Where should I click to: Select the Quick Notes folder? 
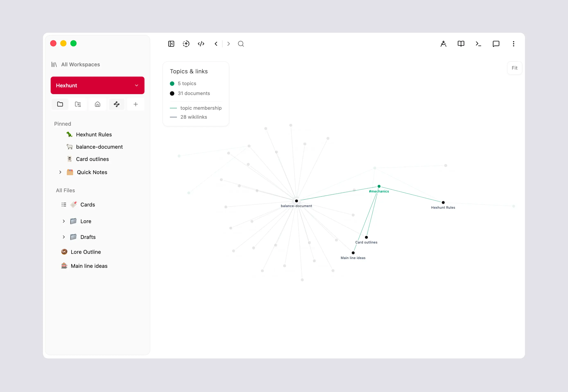(92, 172)
